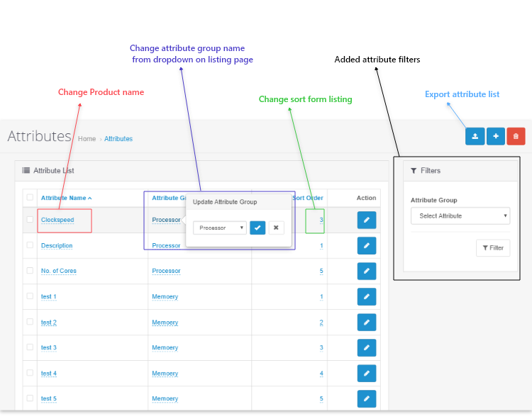The width and height of the screenshot is (532, 419).
Task: Click Memoery group in test 5 row
Action: click(x=165, y=398)
